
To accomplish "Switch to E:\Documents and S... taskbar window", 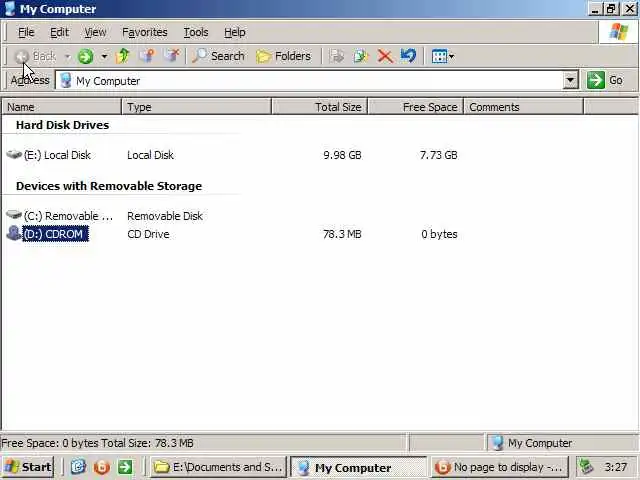I will (x=218, y=467).
